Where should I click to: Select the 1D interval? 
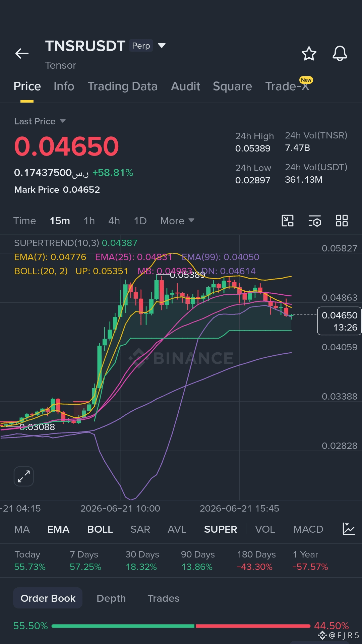pyautogui.click(x=140, y=221)
